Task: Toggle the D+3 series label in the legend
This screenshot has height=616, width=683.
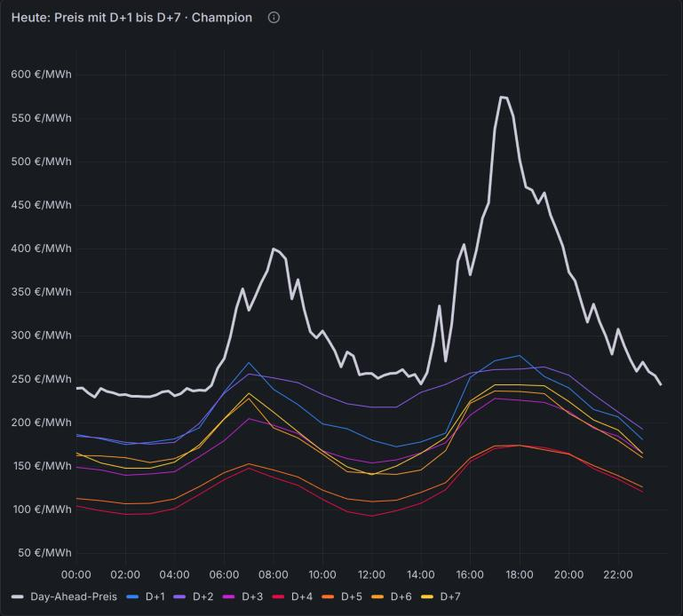Action: click(252, 596)
